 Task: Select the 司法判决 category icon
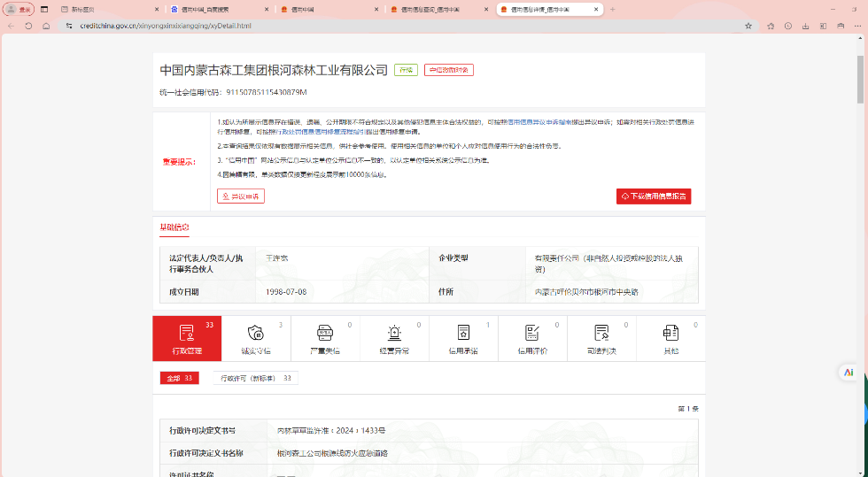point(601,338)
